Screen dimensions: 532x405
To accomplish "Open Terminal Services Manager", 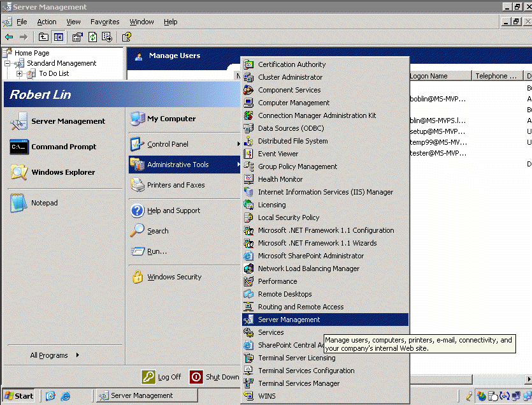I will [x=325, y=383].
